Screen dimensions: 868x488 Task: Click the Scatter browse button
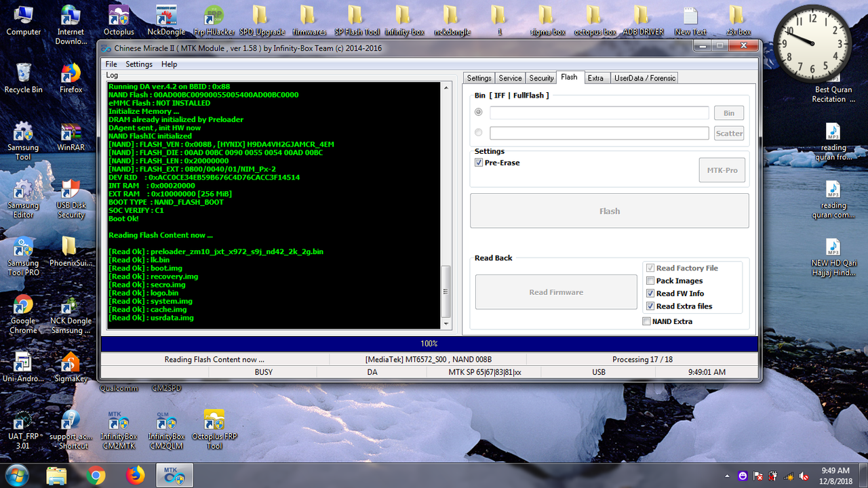729,134
